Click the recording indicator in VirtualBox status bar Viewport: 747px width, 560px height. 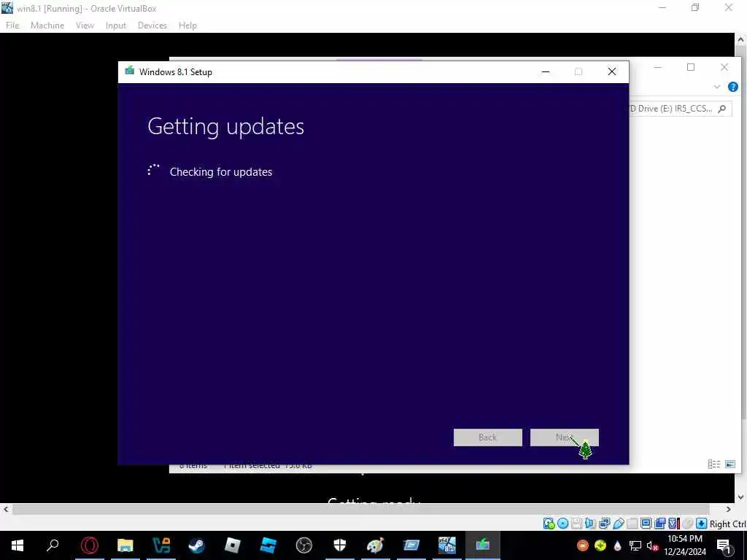[x=659, y=524]
